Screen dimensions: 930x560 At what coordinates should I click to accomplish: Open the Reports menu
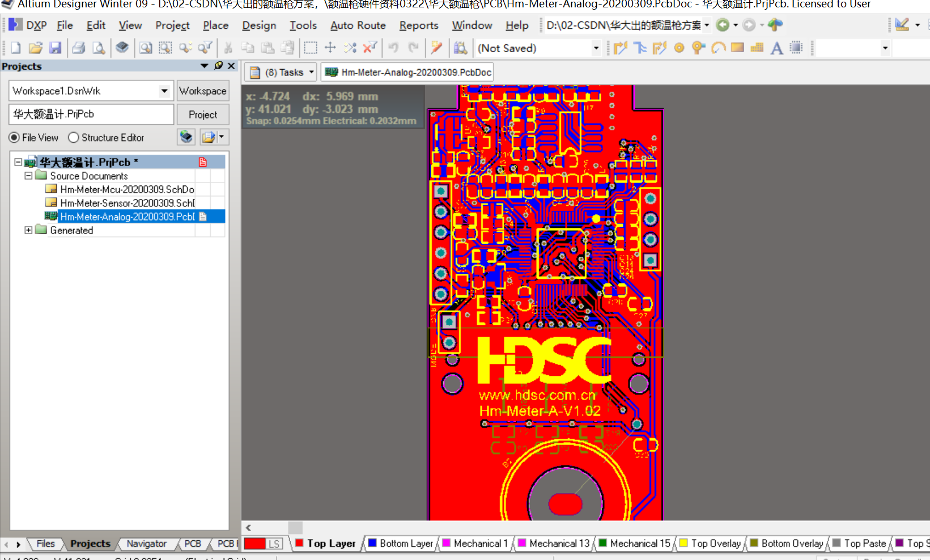pos(419,26)
